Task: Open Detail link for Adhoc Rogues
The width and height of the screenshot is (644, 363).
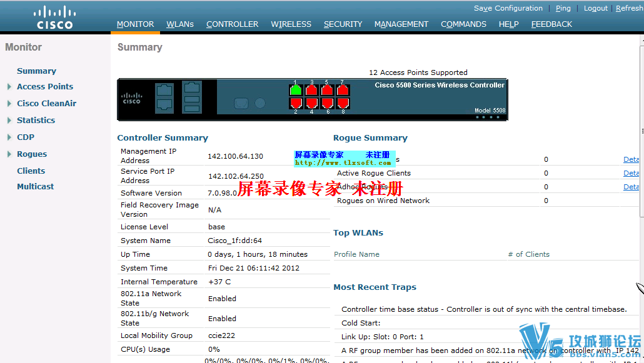Action: pyautogui.click(x=631, y=187)
